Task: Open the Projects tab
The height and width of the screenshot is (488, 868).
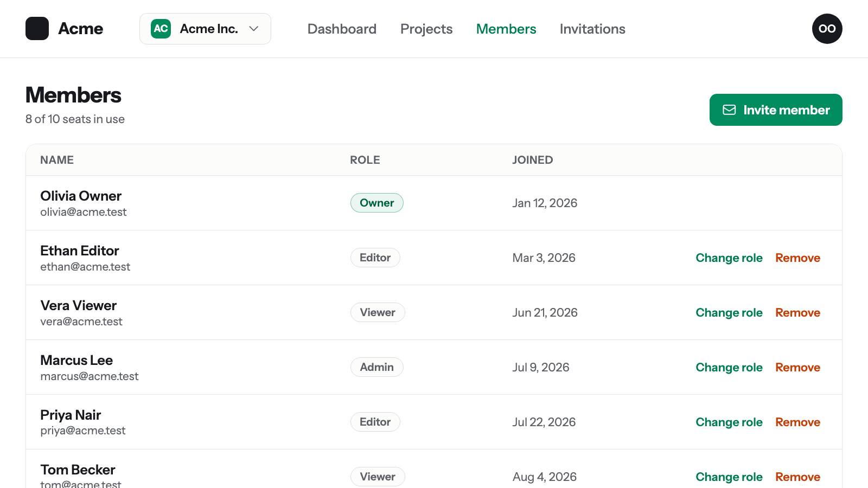Action: [x=426, y=29]
